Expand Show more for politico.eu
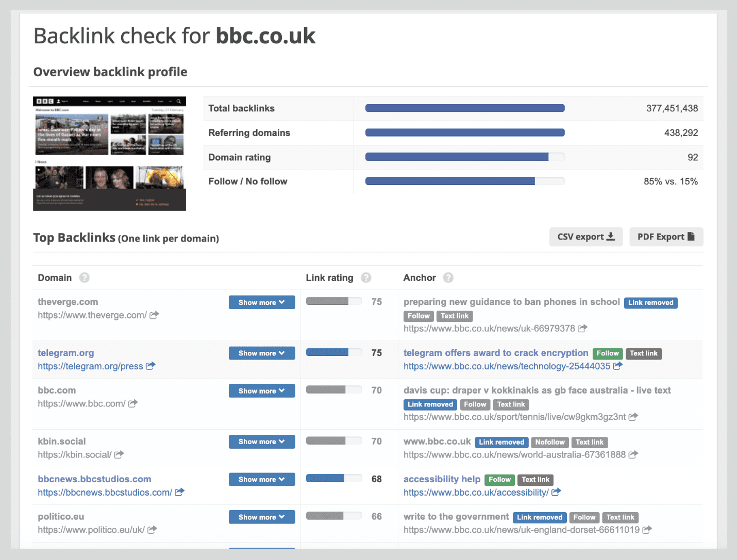The image size is (737, 560). (x=262, y=517)
